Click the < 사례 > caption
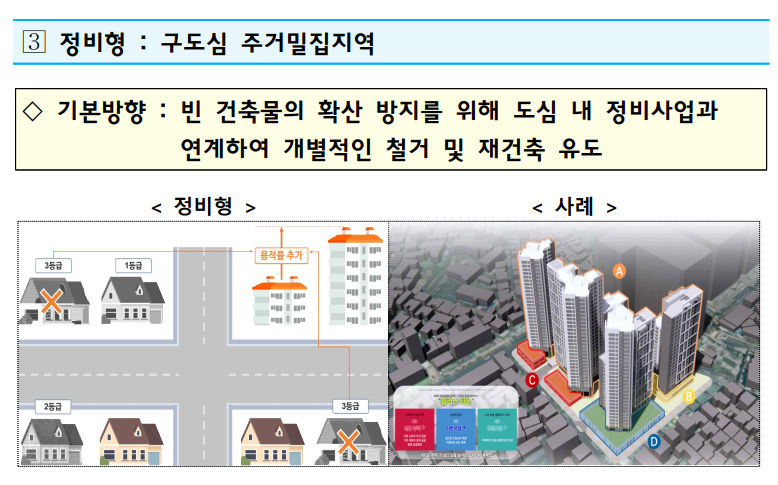778x485 pixels. pyautogui.click(x=574, y=206)
